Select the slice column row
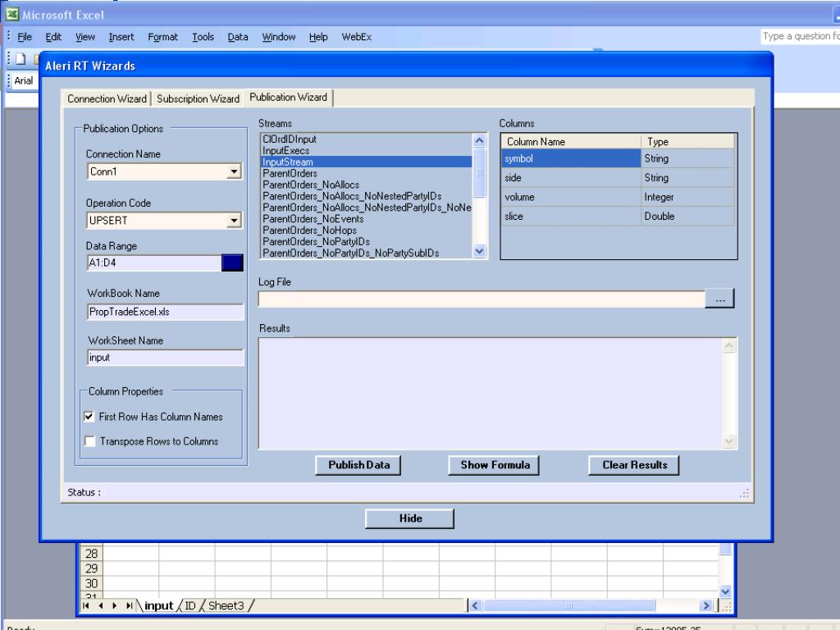Viewport: 840px width, 630px height. tap(618, 217)
